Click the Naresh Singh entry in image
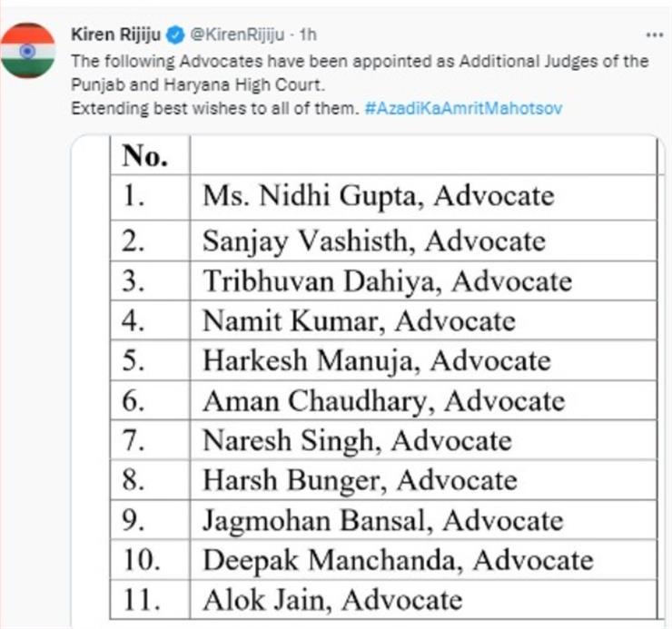 pos(357,440)
